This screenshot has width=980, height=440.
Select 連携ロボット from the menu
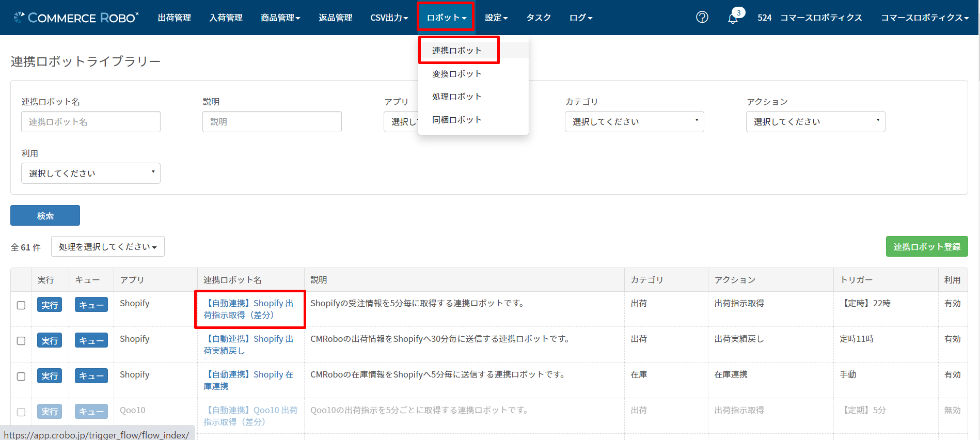[x=457, y=51]
